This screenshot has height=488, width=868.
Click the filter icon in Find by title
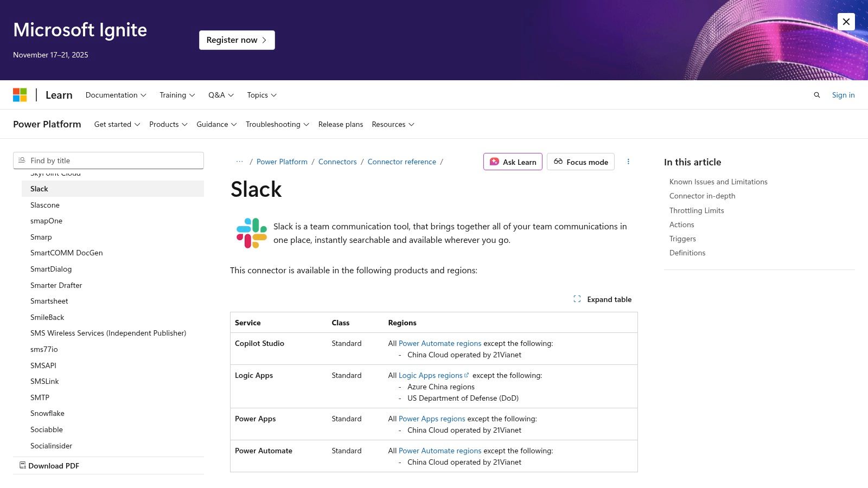[22, 160]
